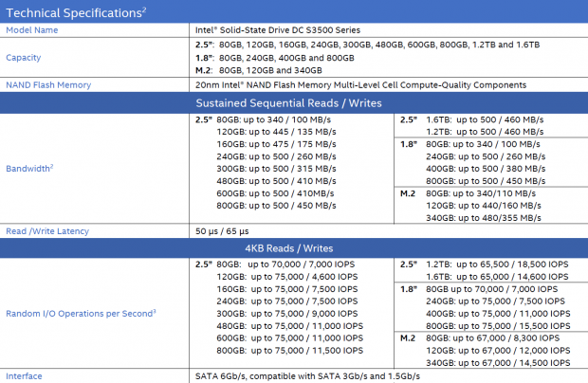The width and height of the screenshot is (588, 383).
Task: Click the M.2 capacities line '80GB, 120GB and 340GB'
Action: (258, 70)
